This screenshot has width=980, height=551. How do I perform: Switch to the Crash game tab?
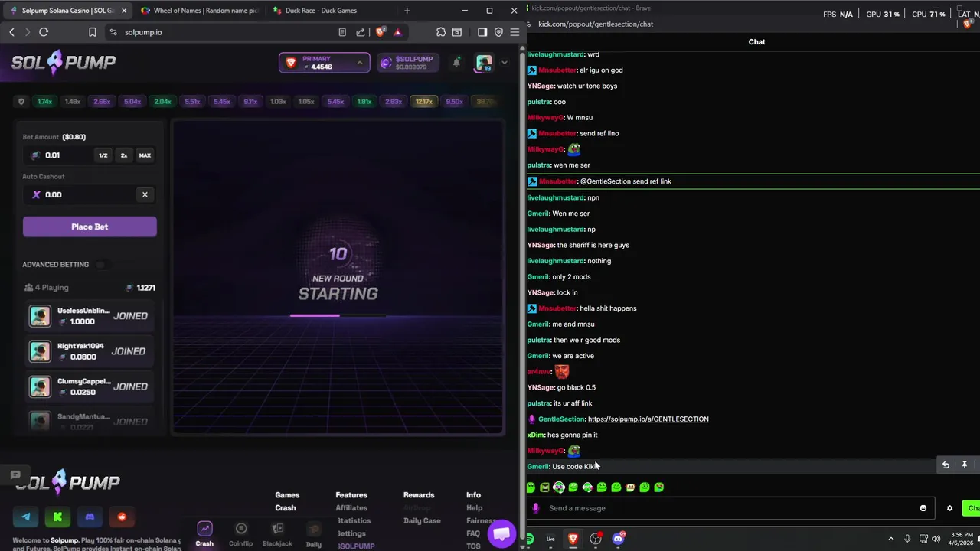click(204, 534)
